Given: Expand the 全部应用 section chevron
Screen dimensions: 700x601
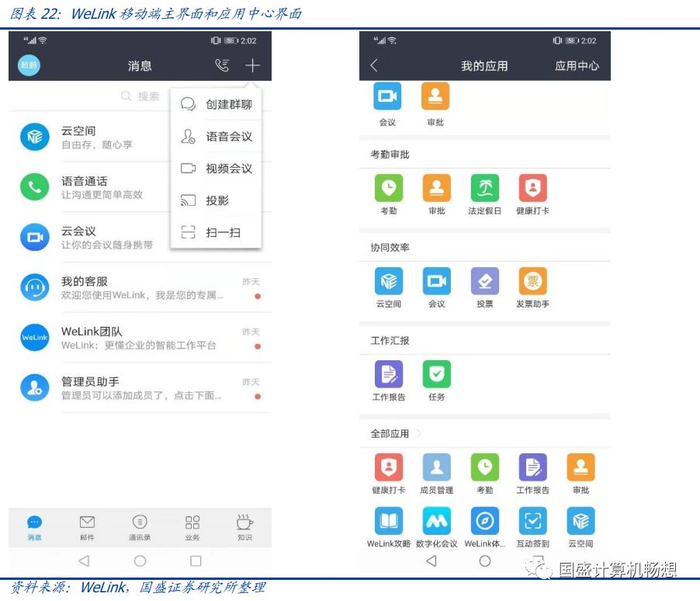Looking at the screenshot, I should pos(418,433).
